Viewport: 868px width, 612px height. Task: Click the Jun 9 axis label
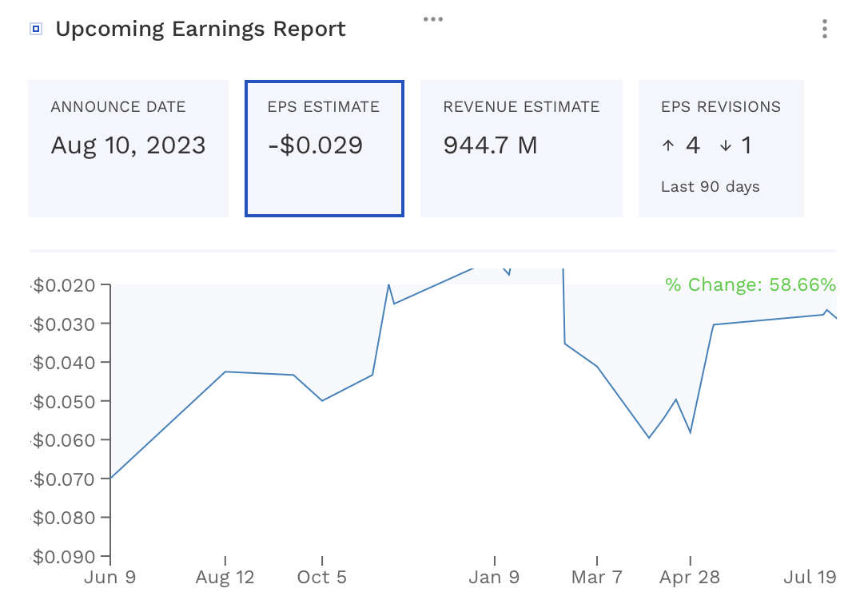(111, 577)
